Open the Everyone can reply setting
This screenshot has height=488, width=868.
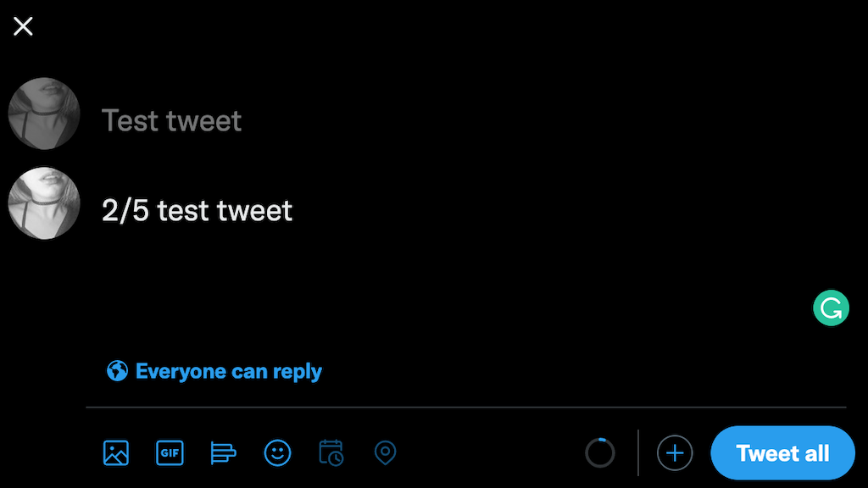(x=228, y=371)
